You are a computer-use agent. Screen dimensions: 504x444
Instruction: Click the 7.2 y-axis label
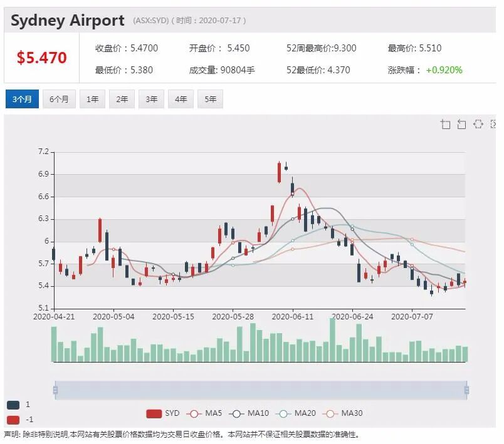[x=43, y=152]
